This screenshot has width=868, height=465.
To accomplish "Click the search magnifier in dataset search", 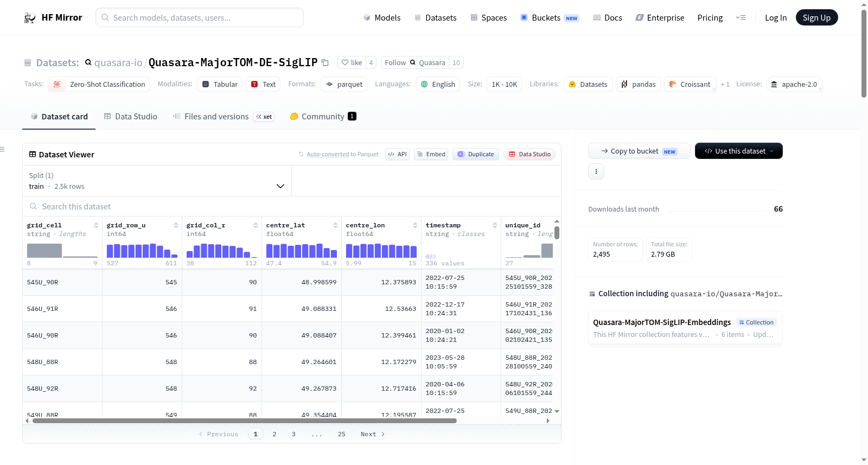I will (34, 206).
